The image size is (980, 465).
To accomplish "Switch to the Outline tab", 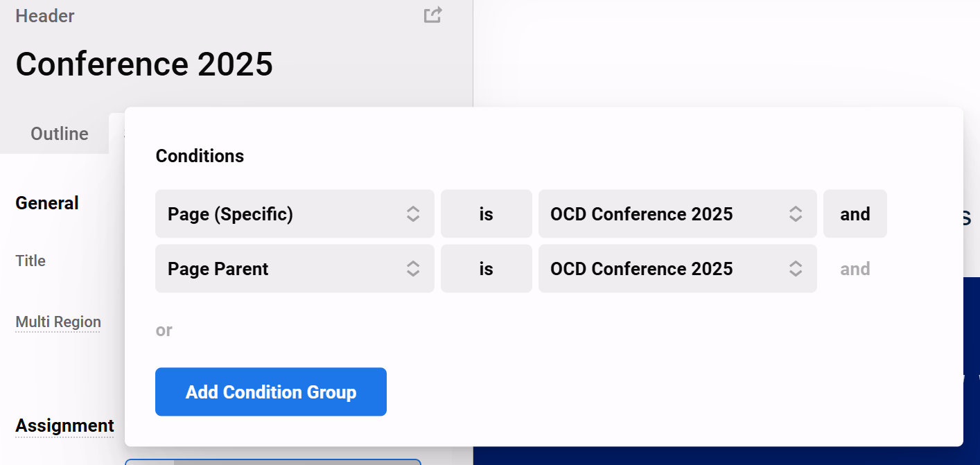I will [60, 134].
